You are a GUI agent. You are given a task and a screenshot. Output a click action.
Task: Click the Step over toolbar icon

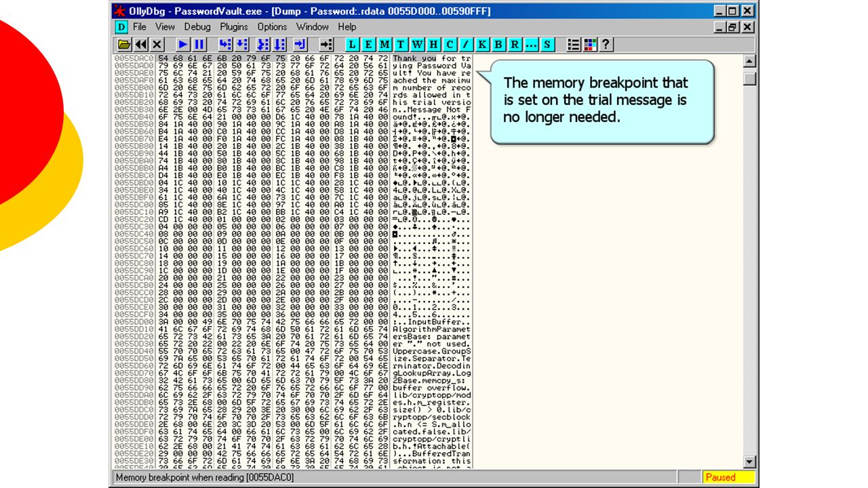(x=242, y=45)
